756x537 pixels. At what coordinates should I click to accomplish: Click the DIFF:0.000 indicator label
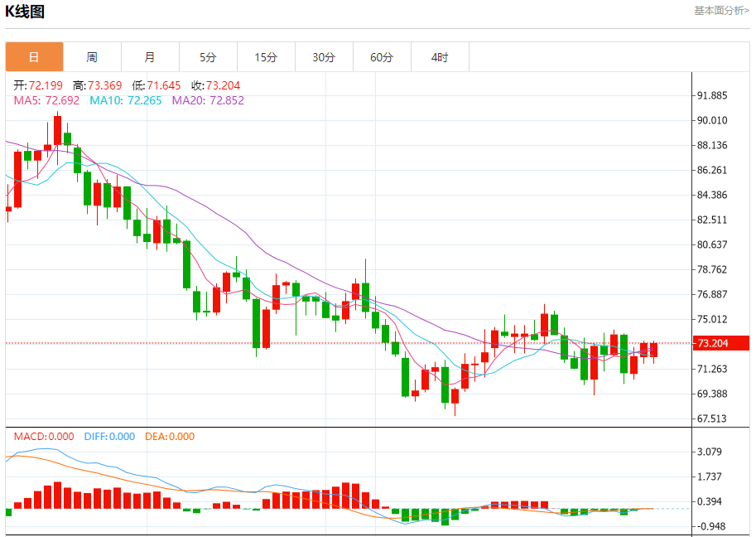point(109,437)
